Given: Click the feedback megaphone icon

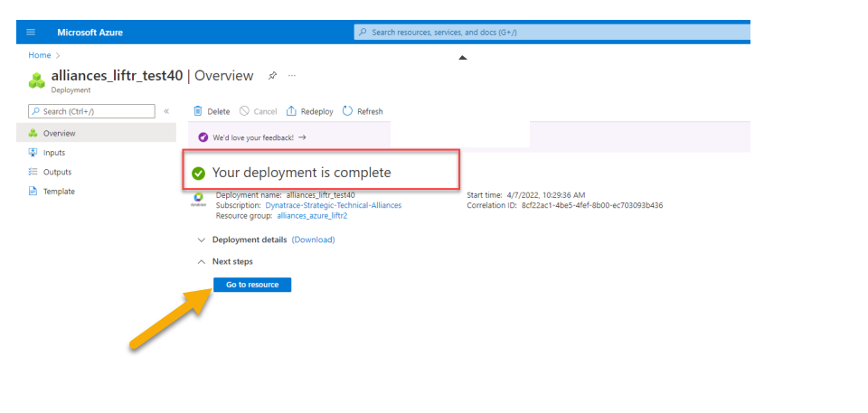Looking at the screenshot, I should [203, 137].
